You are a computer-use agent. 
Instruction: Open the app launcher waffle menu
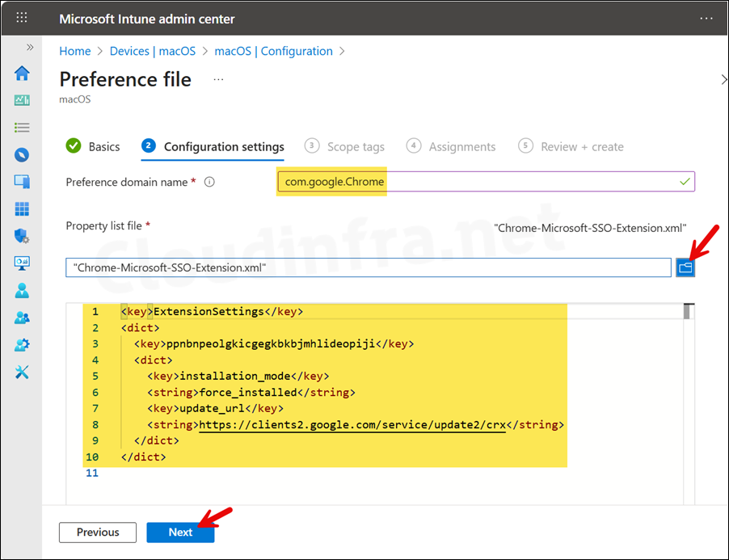click(22, 18)
